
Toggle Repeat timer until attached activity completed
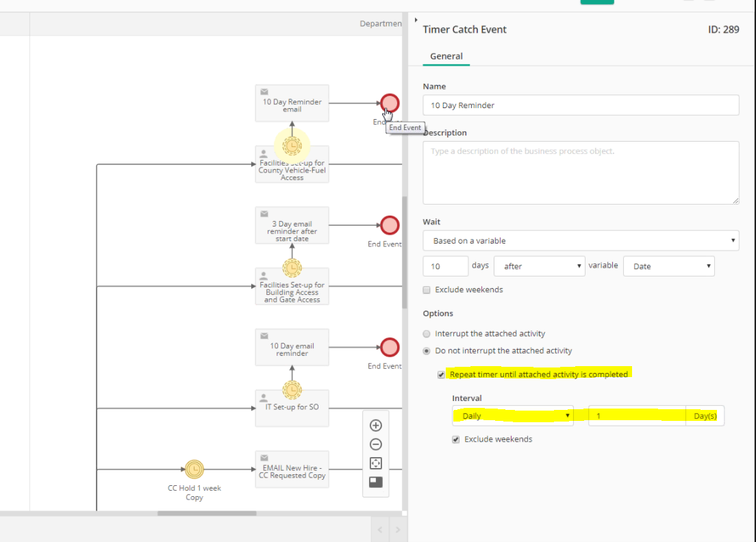[441, 375]
